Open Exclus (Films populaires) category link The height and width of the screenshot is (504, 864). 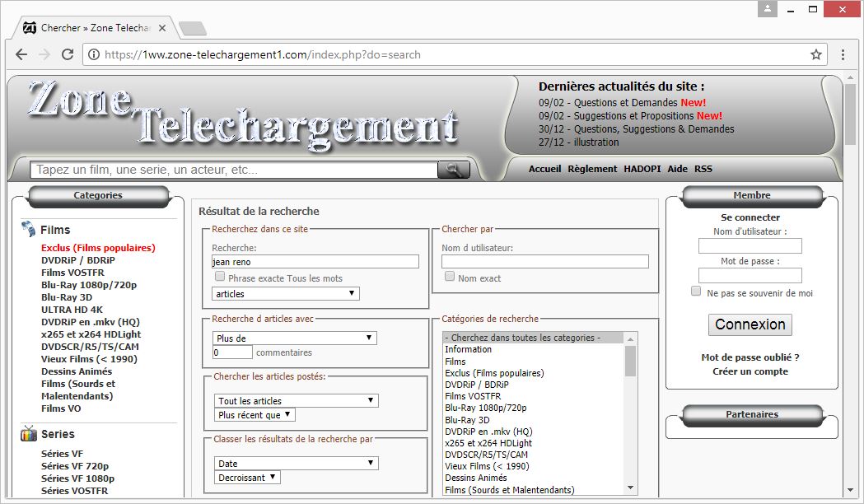pyautogui.click(x=98, y=248)
